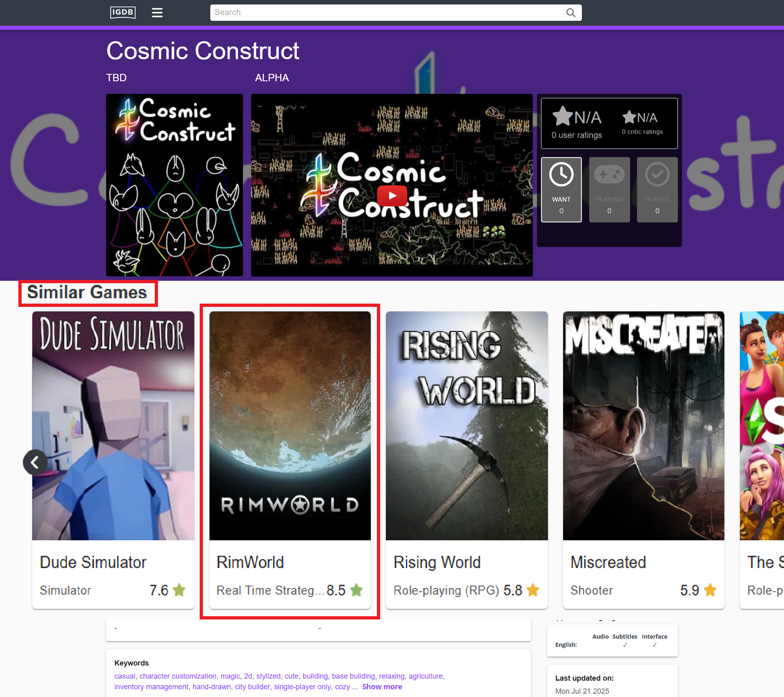Open the stylized keyword

point(268,676)
